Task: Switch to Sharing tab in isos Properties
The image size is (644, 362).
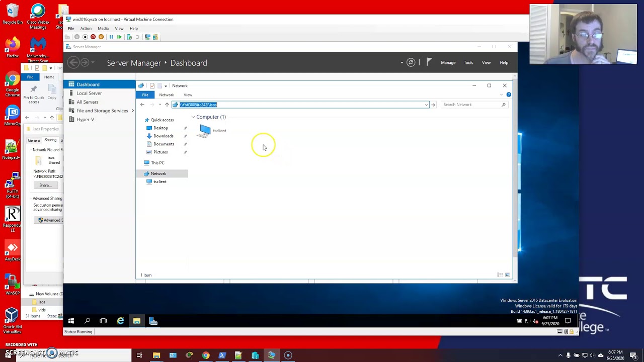Action: pyautogui.click(x=50, y=140)
